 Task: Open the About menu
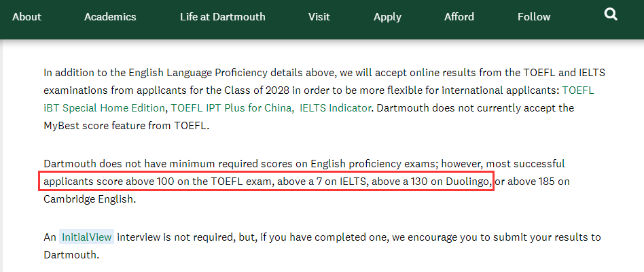[26, 17]
